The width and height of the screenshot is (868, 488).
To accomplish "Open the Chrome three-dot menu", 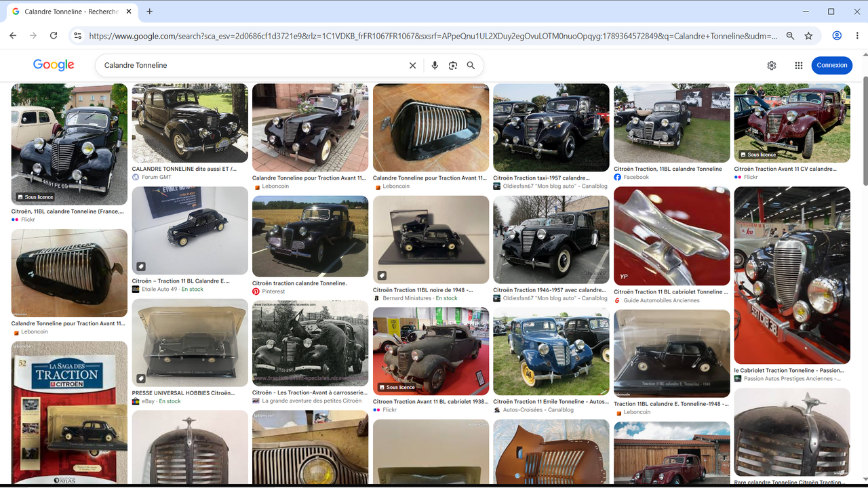I will [x=856, y=36].
